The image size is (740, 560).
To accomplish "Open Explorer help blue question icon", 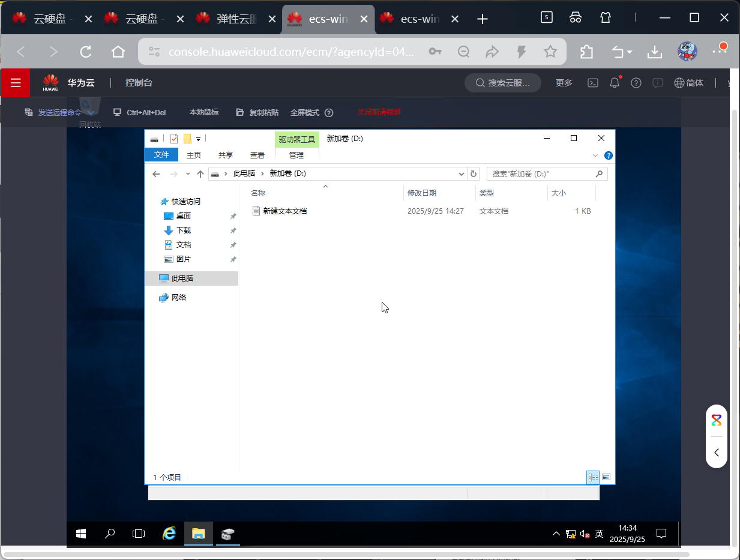I will point(608,155).
